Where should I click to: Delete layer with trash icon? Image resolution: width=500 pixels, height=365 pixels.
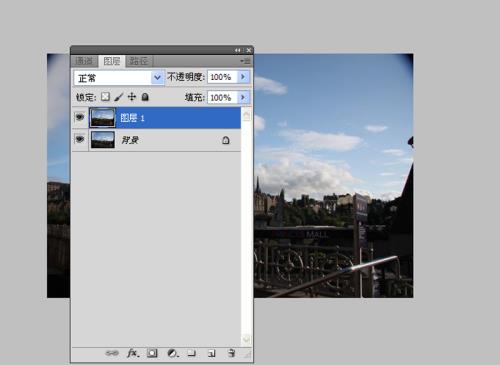pyautogui.click(x=231, y=353)
